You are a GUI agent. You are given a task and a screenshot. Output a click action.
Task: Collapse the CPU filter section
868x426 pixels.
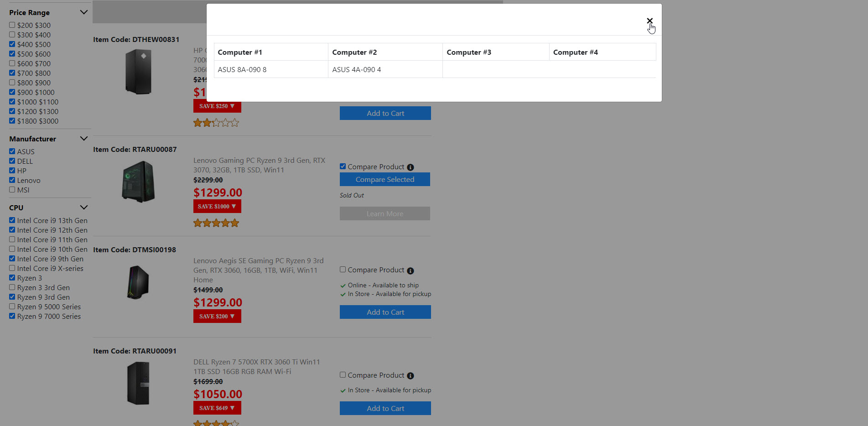(x=83, y=208)
